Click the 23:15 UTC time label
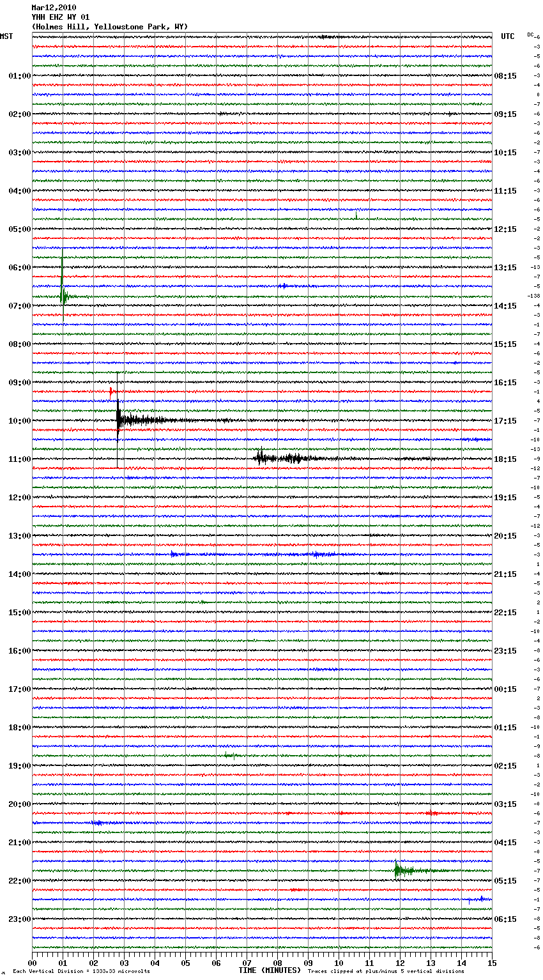Viewport: 543px width, 980px height. 505,651
